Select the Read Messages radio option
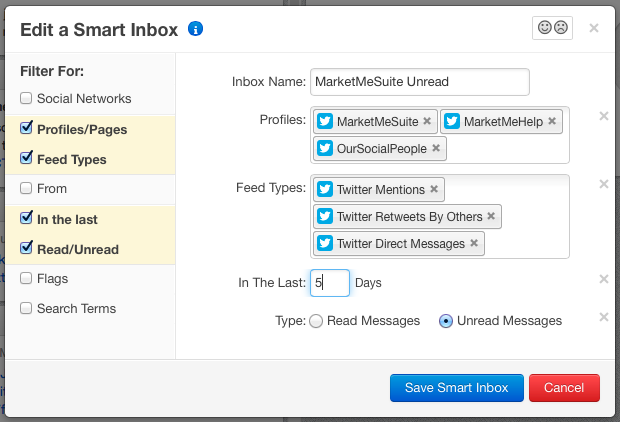620x422 pixels. [x=316, y=321]
